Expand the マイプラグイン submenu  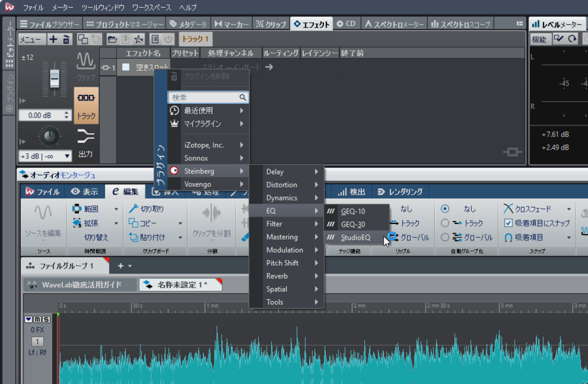point(208,123)
